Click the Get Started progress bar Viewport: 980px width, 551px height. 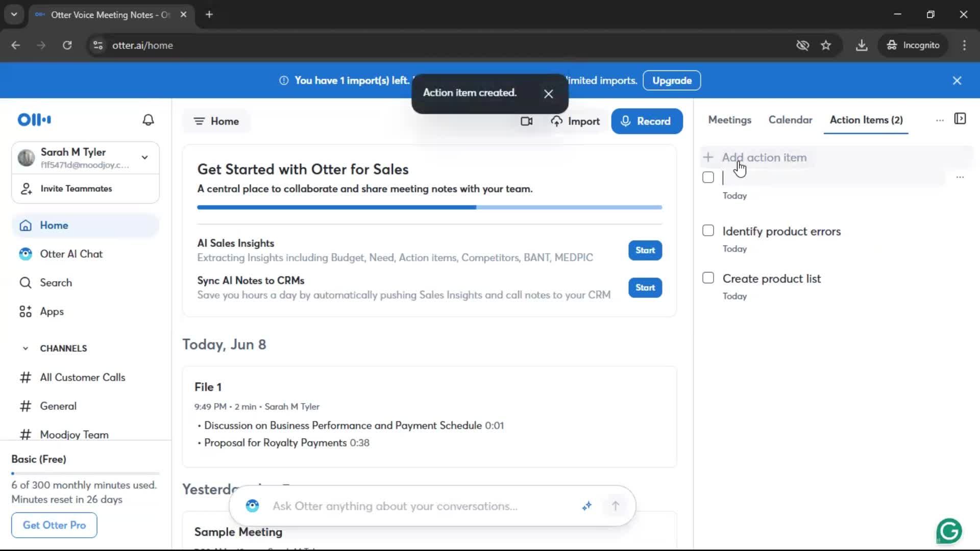point(429,208)
